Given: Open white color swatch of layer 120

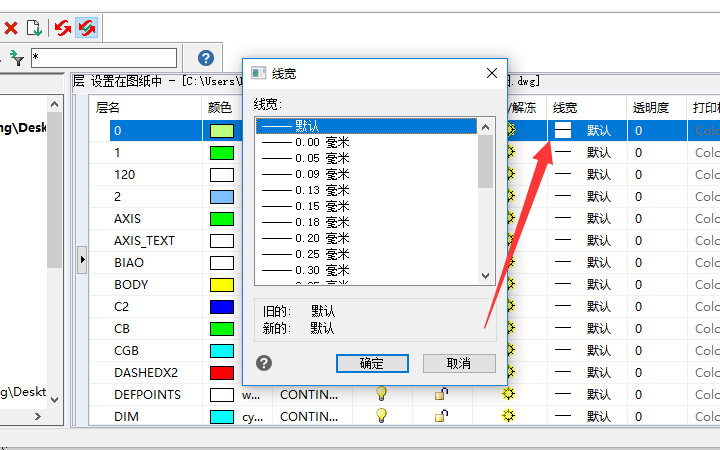Looking at the screenshot, I should (x=222, y=174).
